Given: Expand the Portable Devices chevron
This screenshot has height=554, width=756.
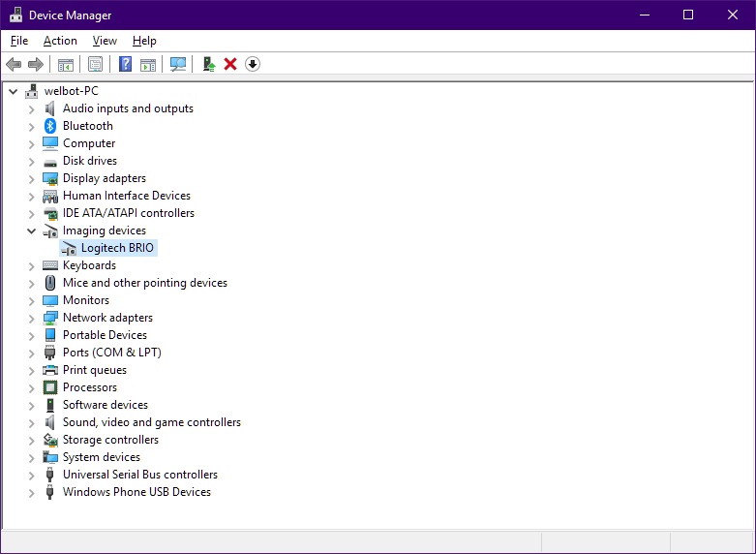Looking at the screenshot, I should [x=31, y=336].
